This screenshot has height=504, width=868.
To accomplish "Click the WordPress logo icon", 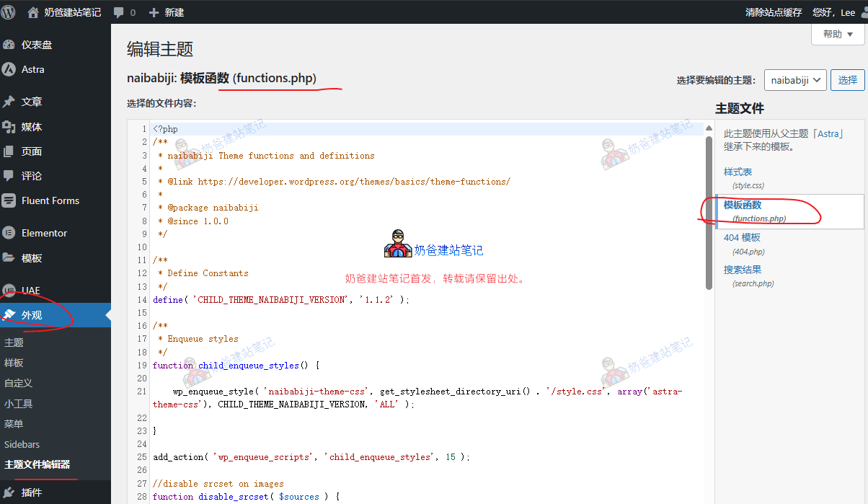I will coord(9,12).
